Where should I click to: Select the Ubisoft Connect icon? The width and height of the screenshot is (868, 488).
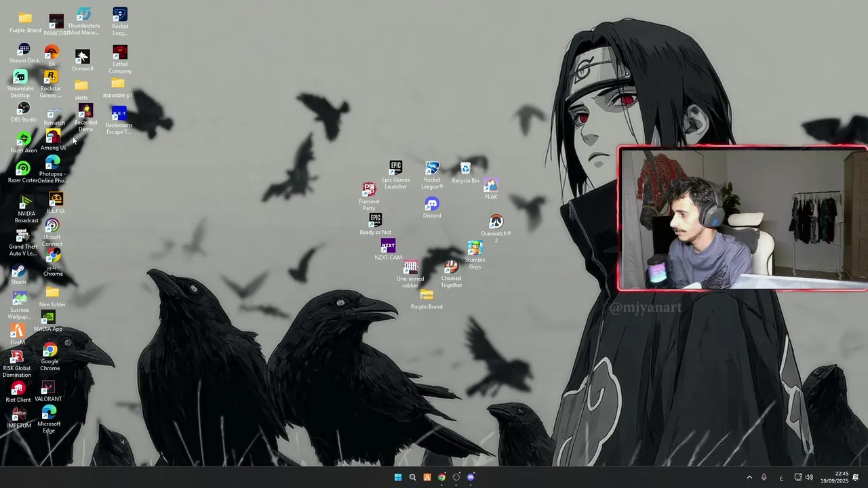pos(52,233)
